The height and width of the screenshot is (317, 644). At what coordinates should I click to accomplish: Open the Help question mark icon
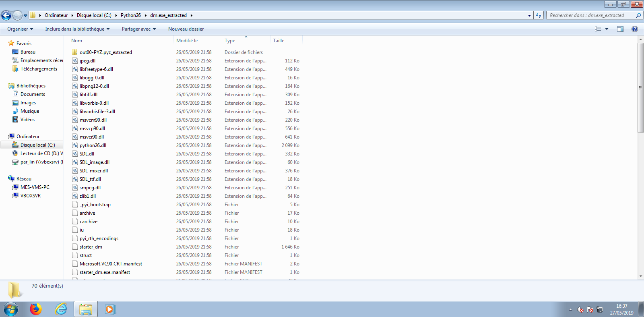[x=635, y=29]
